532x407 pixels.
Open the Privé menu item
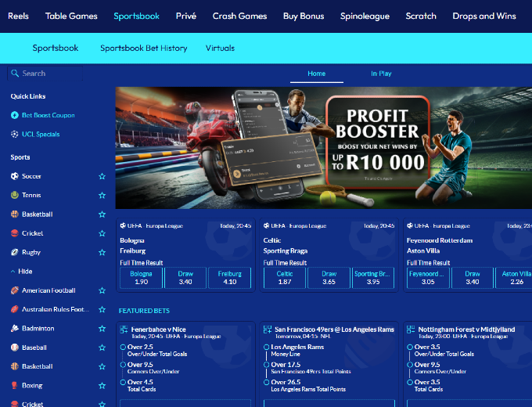tap(186, 16)
